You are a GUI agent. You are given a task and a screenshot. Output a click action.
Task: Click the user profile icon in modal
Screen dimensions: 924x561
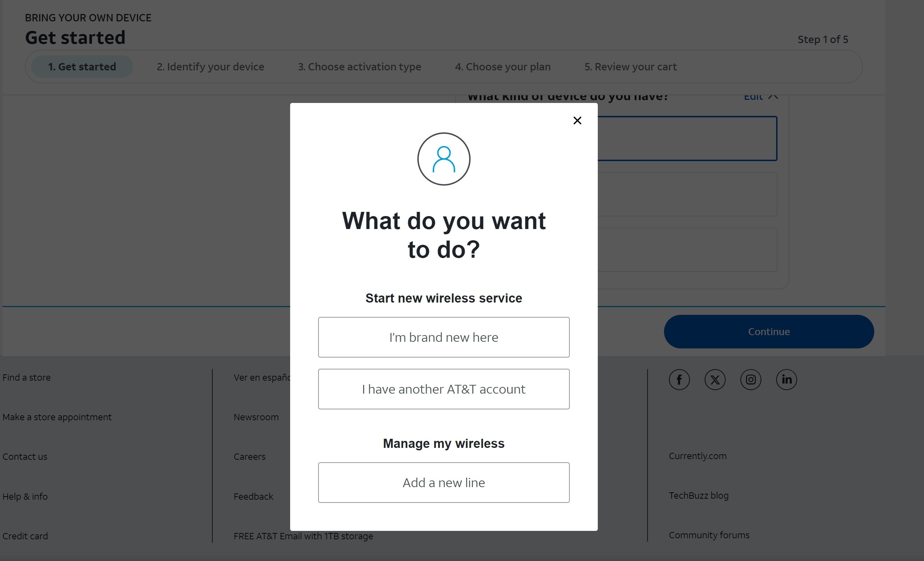444,158
